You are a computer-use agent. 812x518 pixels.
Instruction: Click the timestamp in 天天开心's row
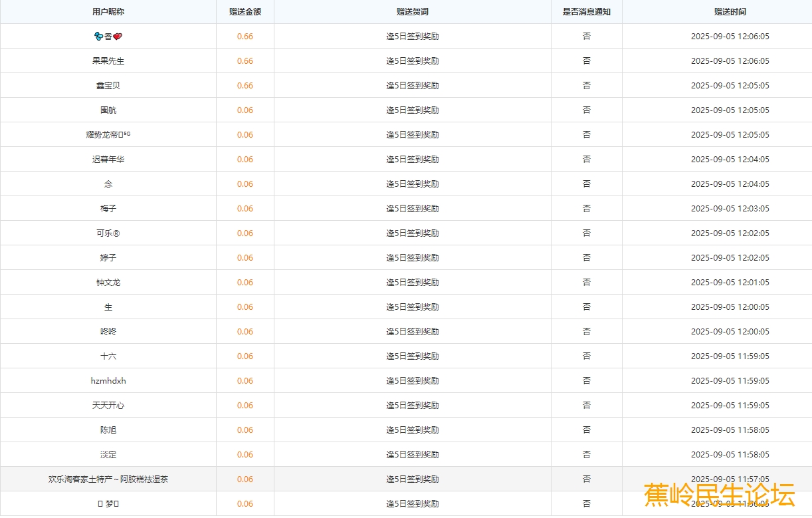tap(730, 406)
